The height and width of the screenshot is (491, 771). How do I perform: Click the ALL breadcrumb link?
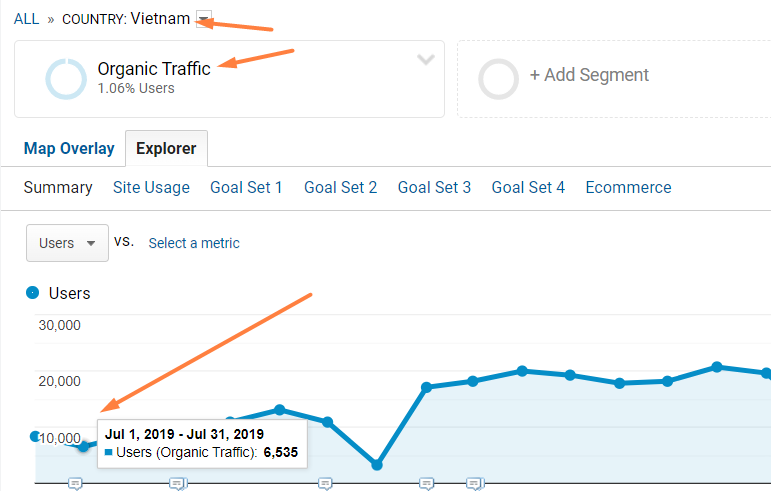(x=27, y=19)
